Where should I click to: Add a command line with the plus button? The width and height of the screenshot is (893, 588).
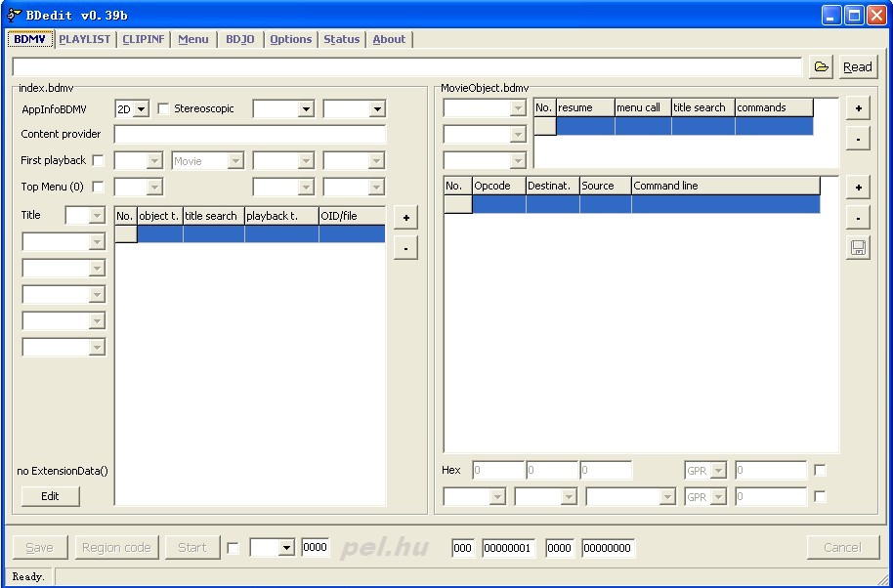pos(858,188)
